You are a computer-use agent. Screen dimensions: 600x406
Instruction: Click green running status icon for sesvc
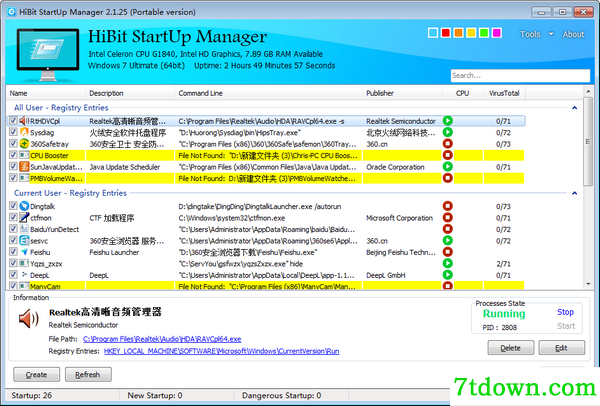click(448, 241)
